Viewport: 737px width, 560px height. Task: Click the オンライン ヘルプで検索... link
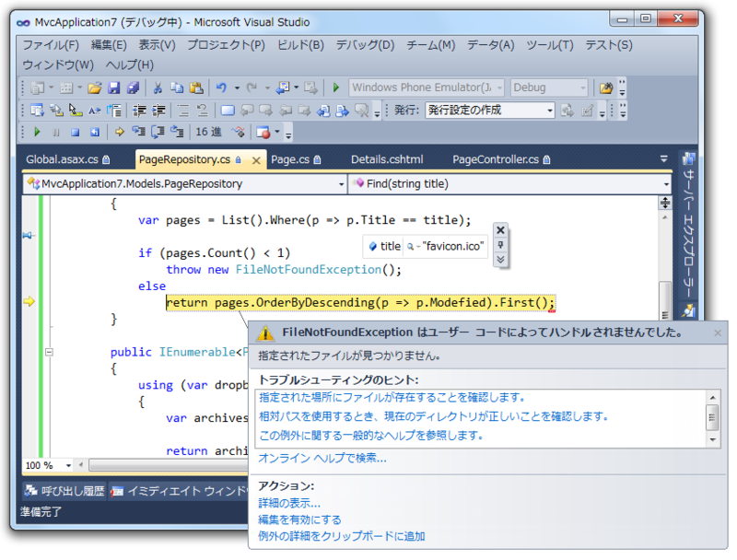[322, 458]
